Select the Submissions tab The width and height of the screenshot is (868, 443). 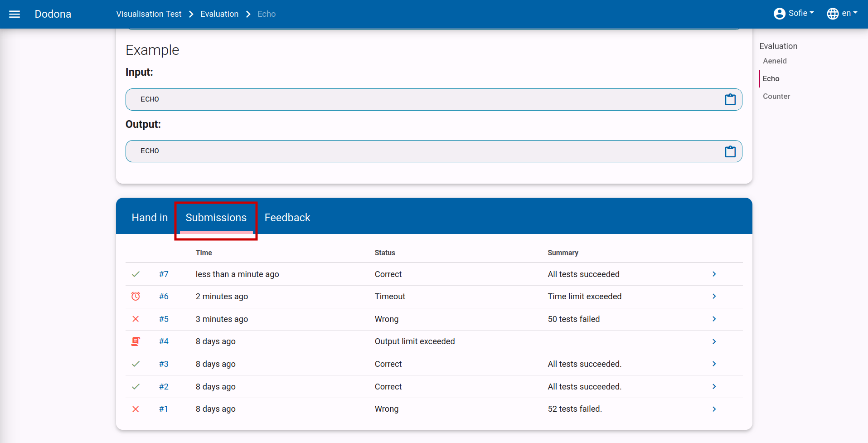click(x=216, y=218)
